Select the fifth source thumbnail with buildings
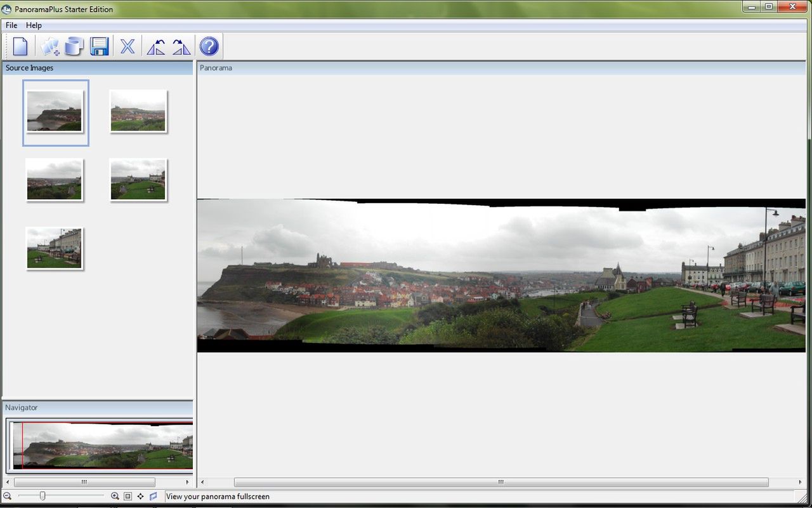This screenshot has height=508, width=812. pyautogui.click(x=55, y=248)
